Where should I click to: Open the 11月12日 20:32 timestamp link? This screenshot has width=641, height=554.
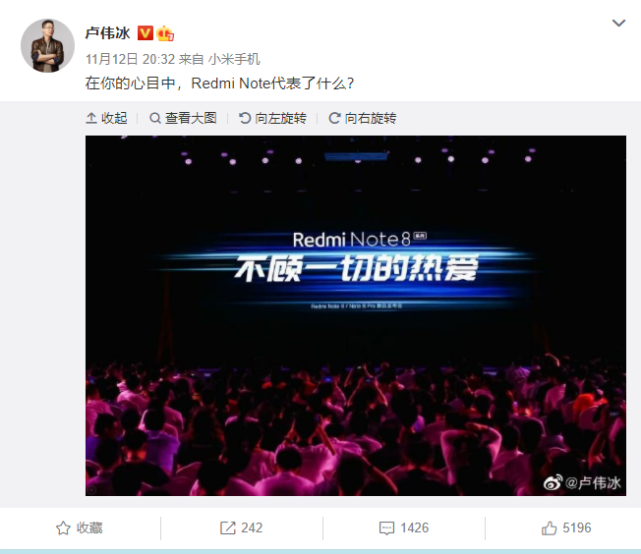pyautogui.click(x=130, y=59)
